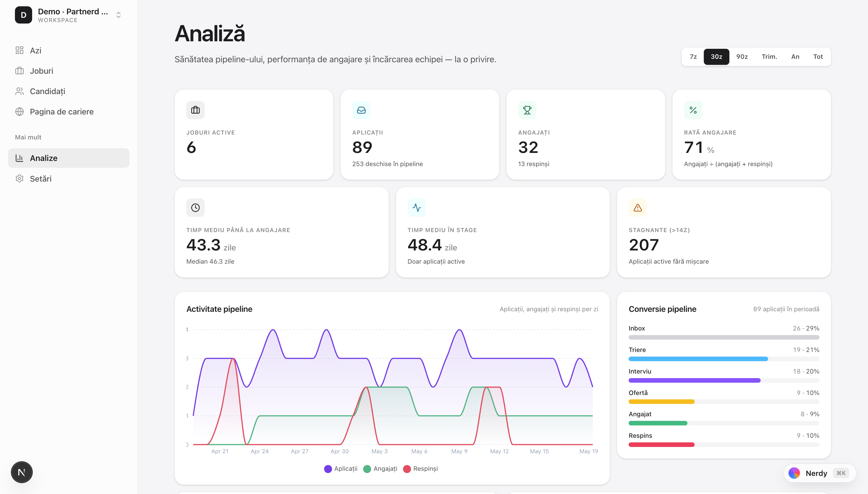Click the Candidați people icon in sidebar
The image size is (868, 494).
click(x=19, y=91)
